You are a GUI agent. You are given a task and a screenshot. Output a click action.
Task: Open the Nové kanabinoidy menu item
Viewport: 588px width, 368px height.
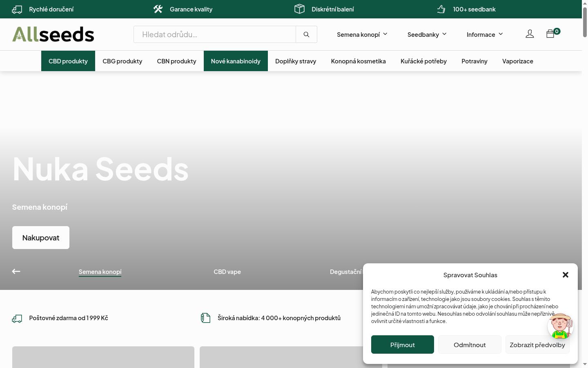[236, 61]
